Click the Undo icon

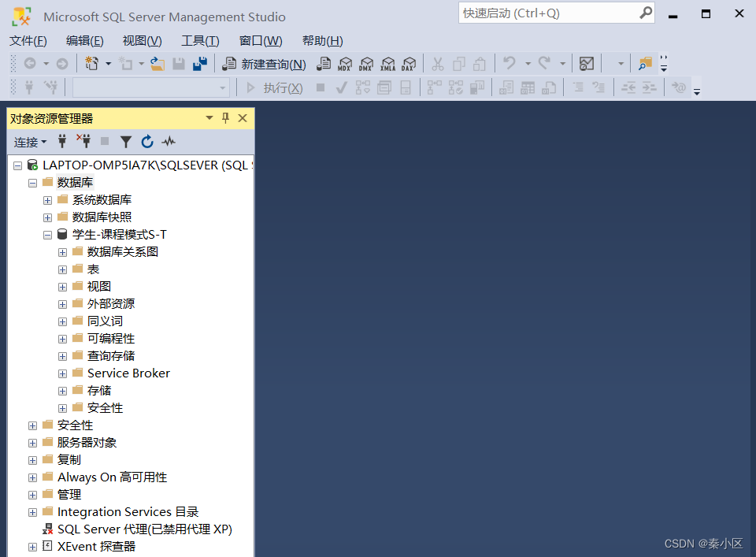pyautogui.click(x=510, y=64)
